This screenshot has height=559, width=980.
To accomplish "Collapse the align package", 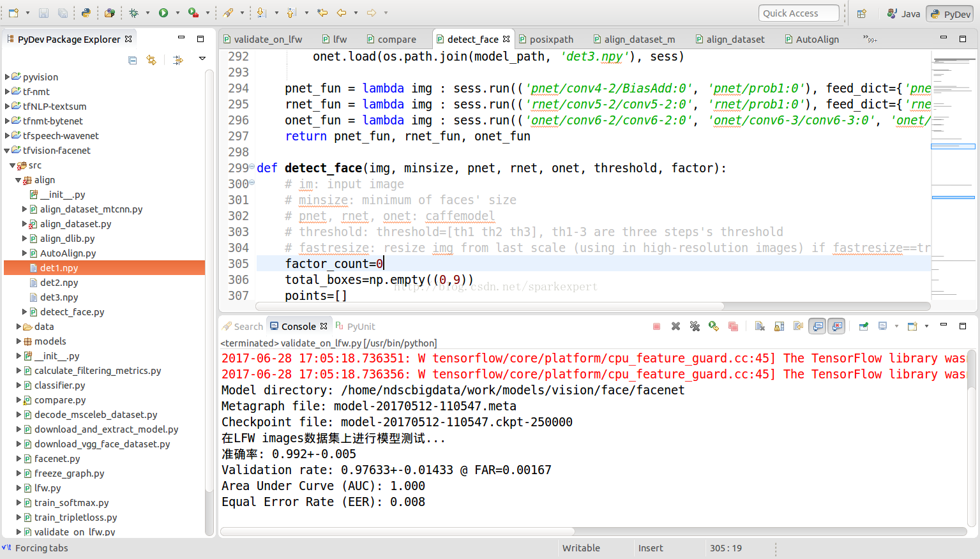I will [x=19, y=180].
